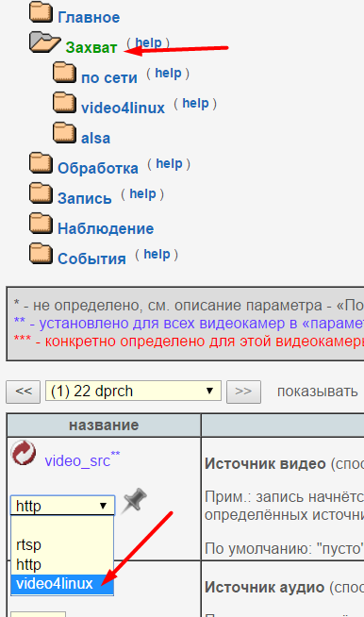Open the video_src http dropdown
The image size is (364, 617).
pyautogui.click(x=62, y=506)
